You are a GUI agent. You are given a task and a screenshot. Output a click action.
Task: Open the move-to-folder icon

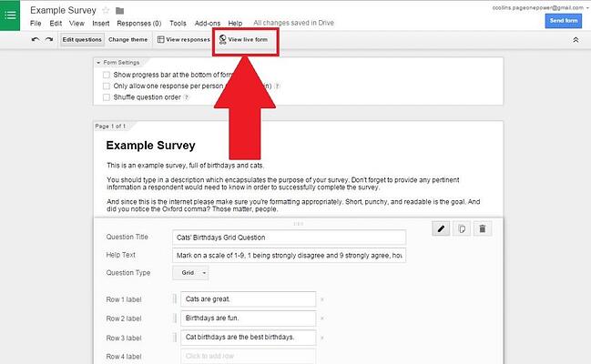point(120,11)
